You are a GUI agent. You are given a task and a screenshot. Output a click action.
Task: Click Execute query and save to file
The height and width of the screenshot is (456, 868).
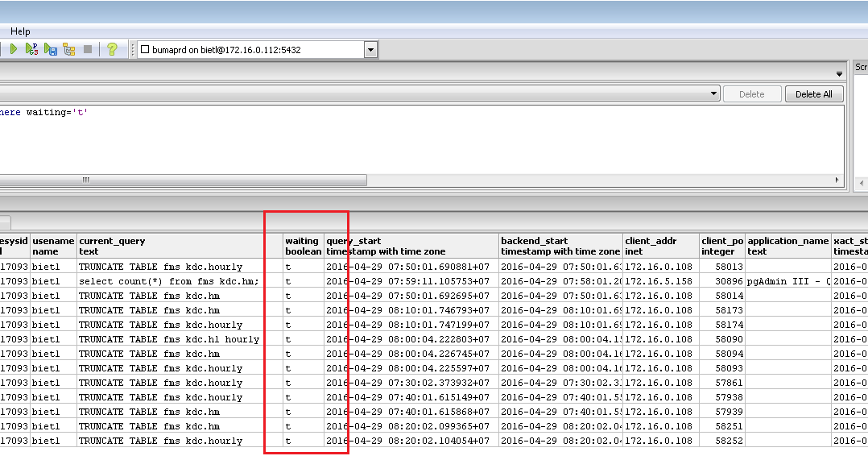pos(51,49)
